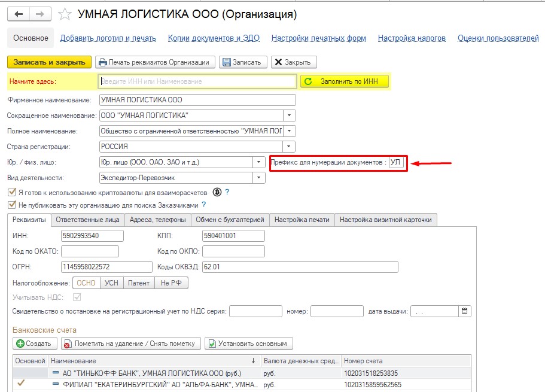Select Не РФ taxation option
This screenshot has height=392, width=545.
171,283
